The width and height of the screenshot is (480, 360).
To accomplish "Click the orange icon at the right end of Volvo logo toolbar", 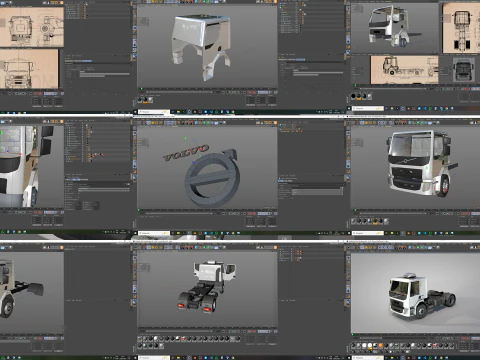I will coord(276,123).
